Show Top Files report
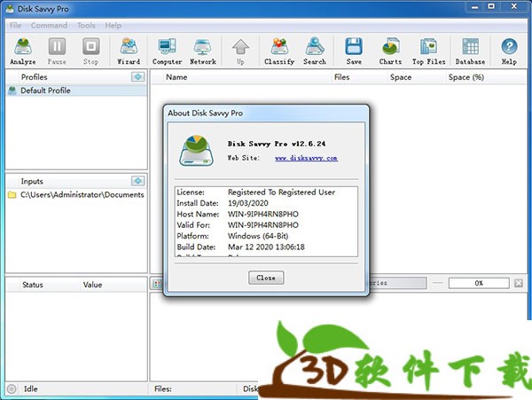 coord(429,51)
